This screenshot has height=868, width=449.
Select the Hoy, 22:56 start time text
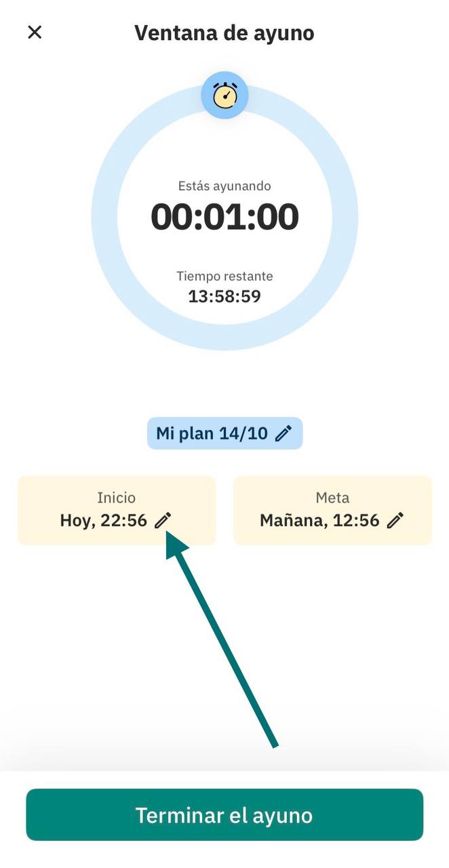point(104,520)
